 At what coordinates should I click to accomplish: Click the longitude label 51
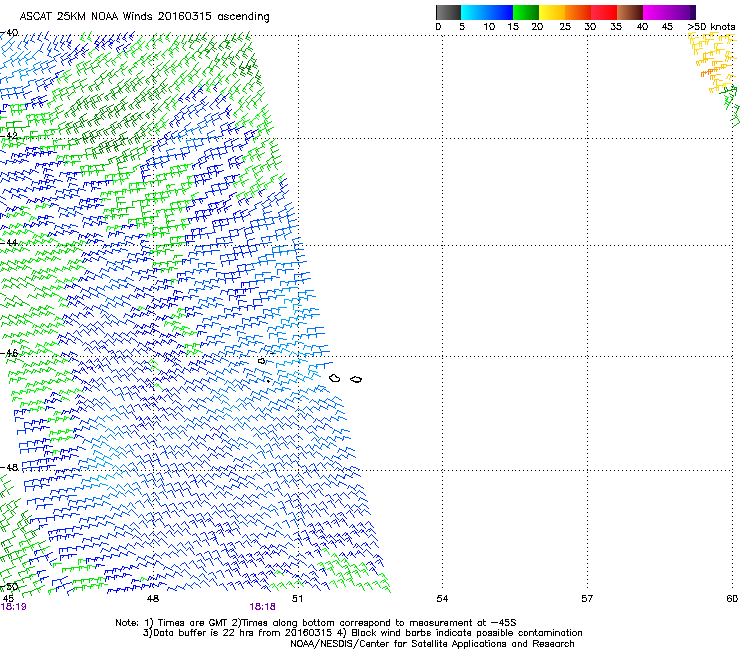297,599
